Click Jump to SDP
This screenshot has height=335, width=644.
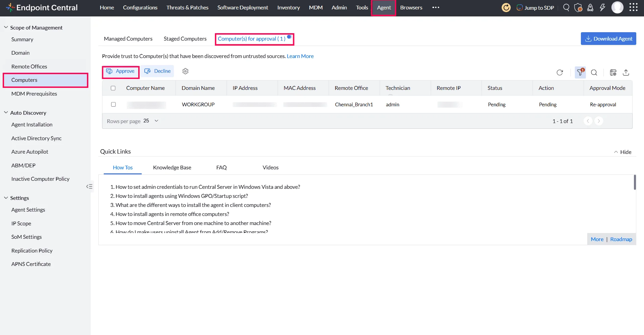pos(535,7)
